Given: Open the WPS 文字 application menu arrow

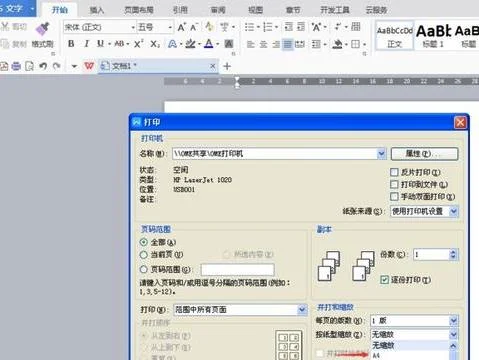Looking at the screenshot, I should coord(33,8).
